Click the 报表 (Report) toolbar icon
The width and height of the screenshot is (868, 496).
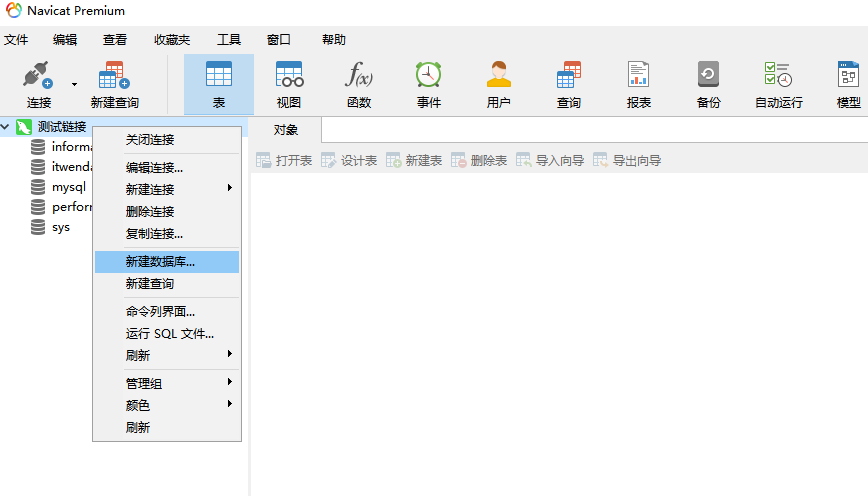pos(638,78)
